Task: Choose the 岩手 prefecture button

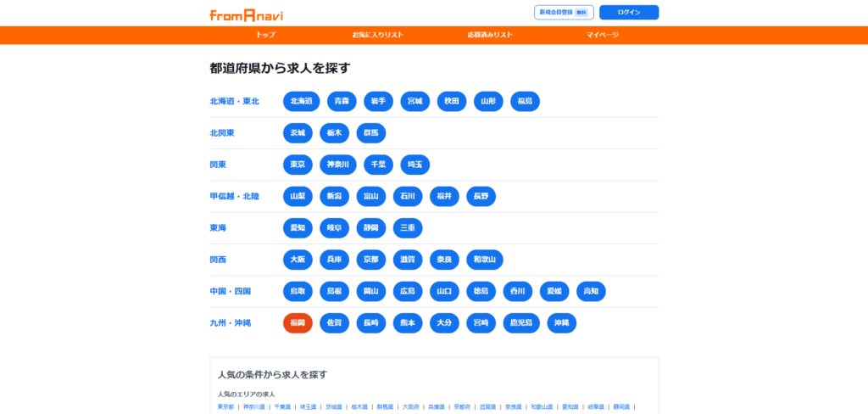Action: pos(378,102)
